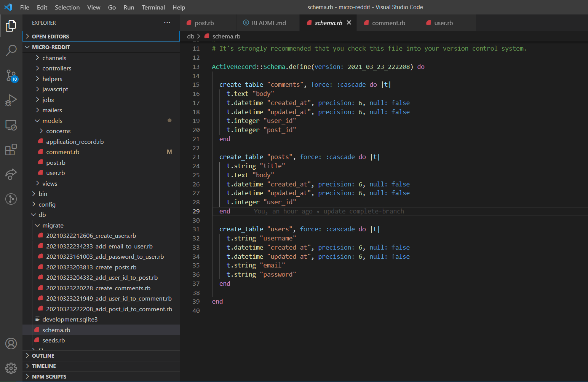
Task: Open 20210323222208_add_post_id_to_comment.rb migration
Action: click(101, 309)
